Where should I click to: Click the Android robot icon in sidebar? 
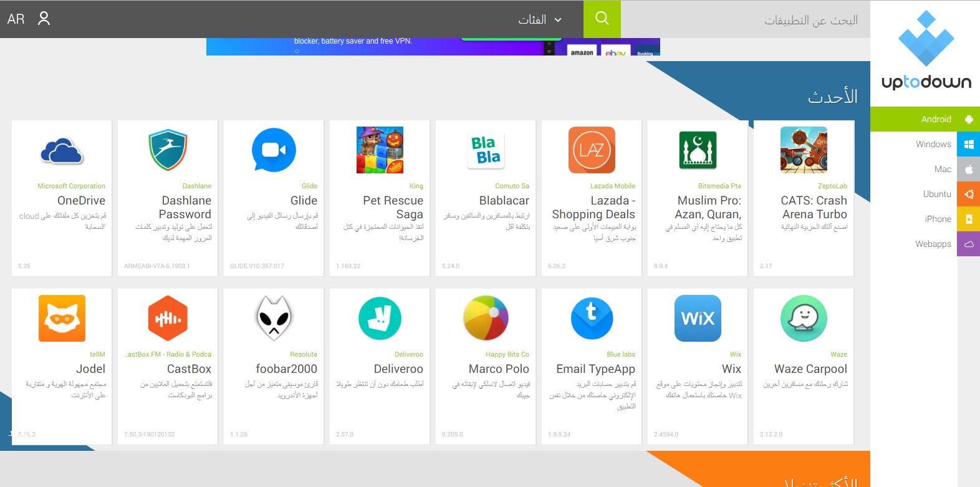click(969, 119)
